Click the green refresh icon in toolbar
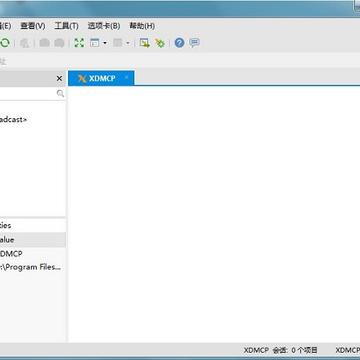360x360 pixels. (x=5, y=43)
